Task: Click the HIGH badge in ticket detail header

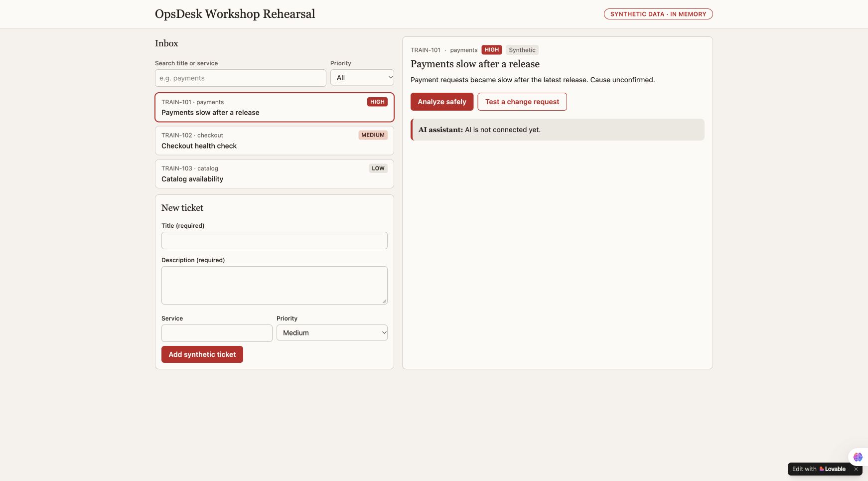Action: (492, 50)
